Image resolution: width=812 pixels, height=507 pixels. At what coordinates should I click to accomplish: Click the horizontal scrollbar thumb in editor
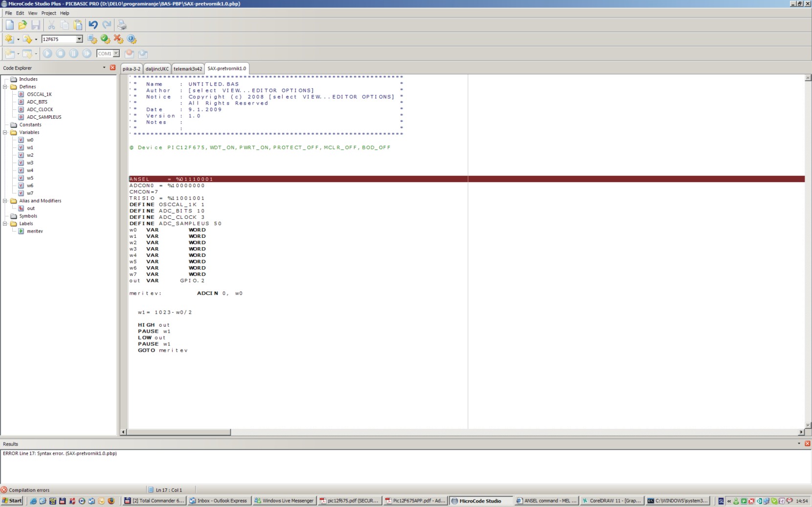(178, 432)
